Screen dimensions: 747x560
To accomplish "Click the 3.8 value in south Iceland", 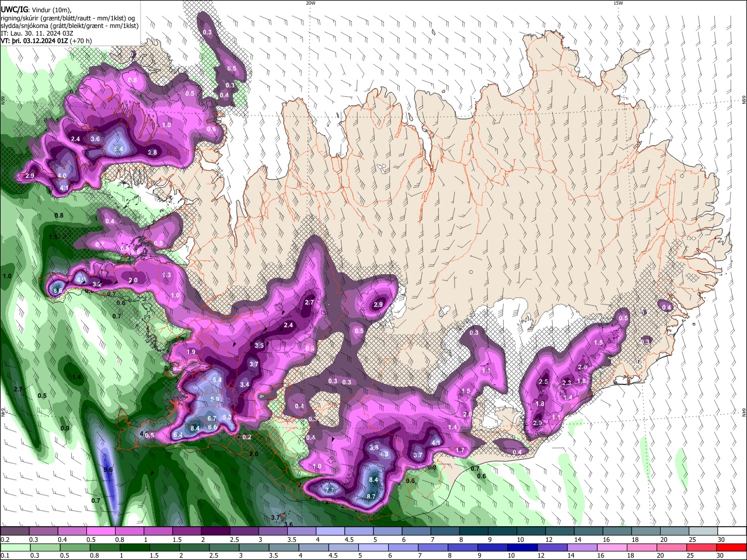I will (375, 447).
